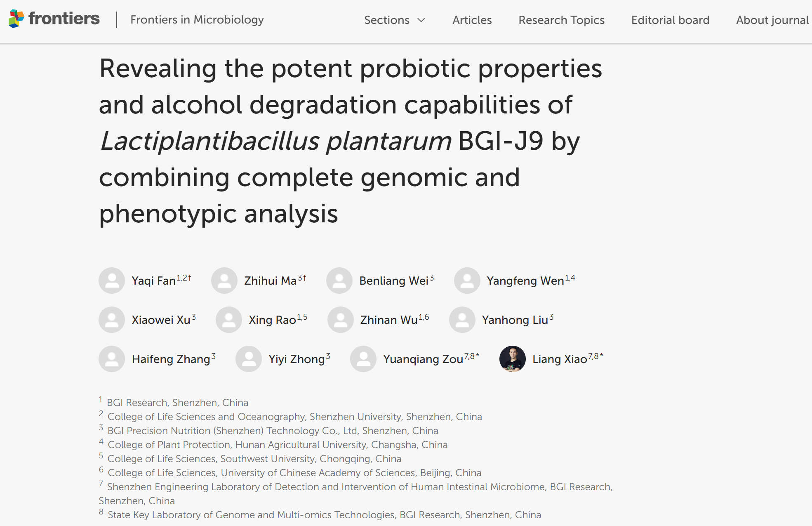Go to Research Topics page

pyautogui.click(x=561, y=20)
